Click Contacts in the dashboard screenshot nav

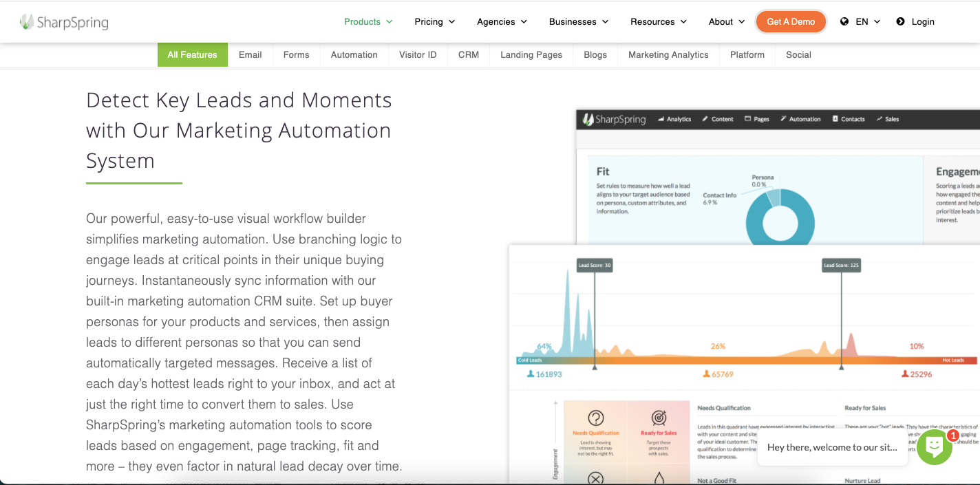pyautogui.click(x=848, y=119)
